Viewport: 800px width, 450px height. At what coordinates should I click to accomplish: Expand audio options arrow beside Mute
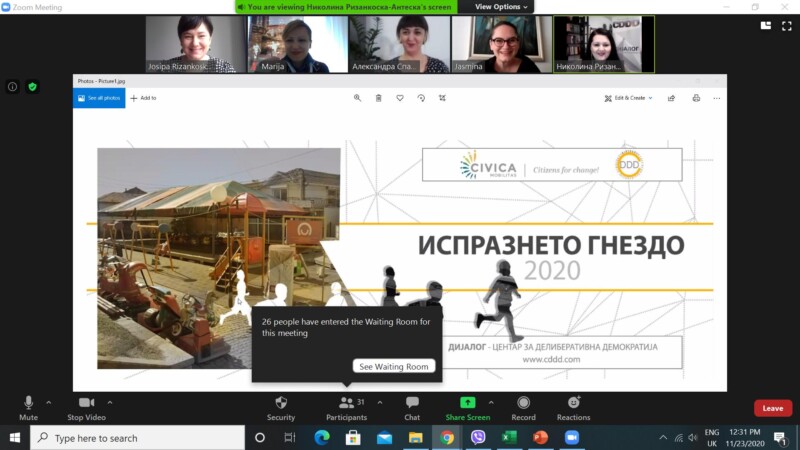[49, 402]
